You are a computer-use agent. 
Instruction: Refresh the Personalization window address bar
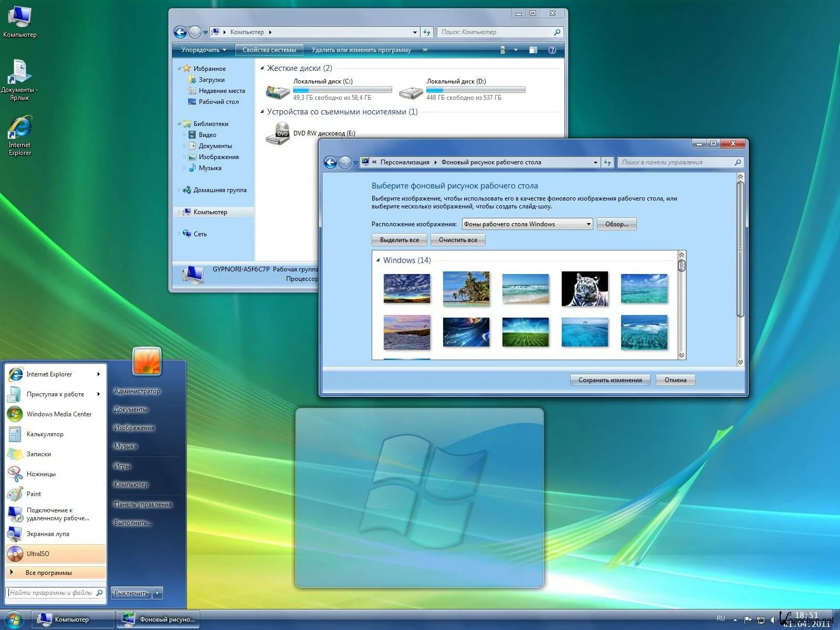click(x=607, y=162)
